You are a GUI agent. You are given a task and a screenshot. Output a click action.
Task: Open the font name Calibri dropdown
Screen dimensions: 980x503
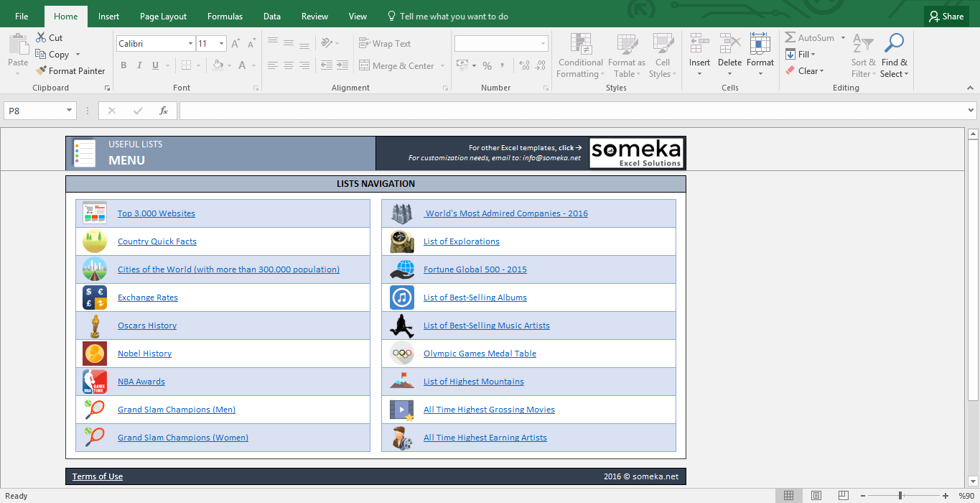point(190,44)
